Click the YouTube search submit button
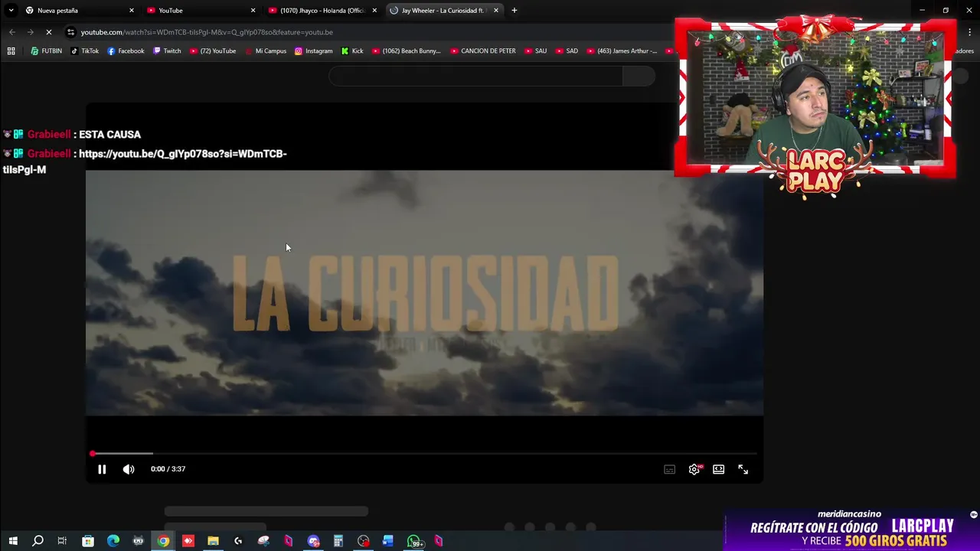This screenshot has width=980, height=551. tap(639, 76)
